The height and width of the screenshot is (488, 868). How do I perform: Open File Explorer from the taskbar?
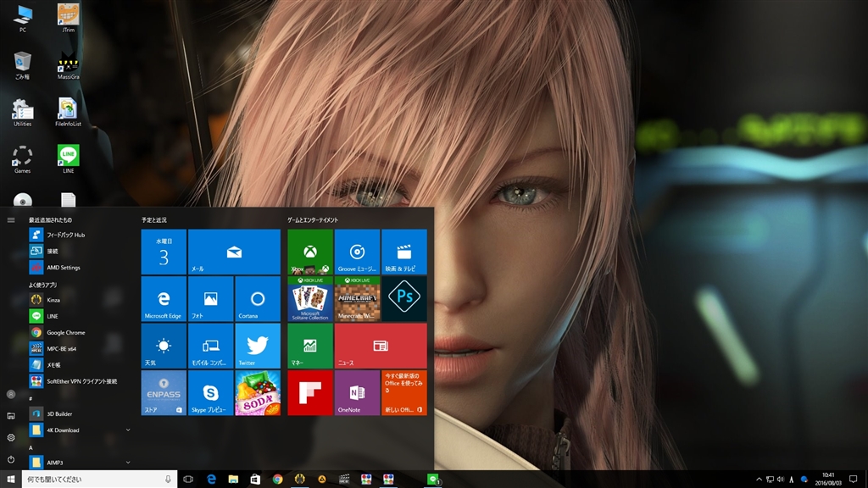(233, 480)
